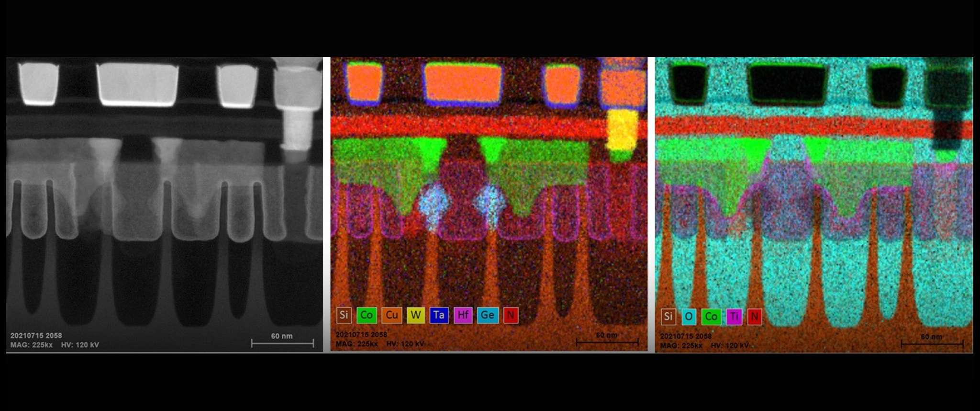Click the 60 nm scale bar in grayscale image
The height and width of the screenshot is (411, 980).
(282, 342)
